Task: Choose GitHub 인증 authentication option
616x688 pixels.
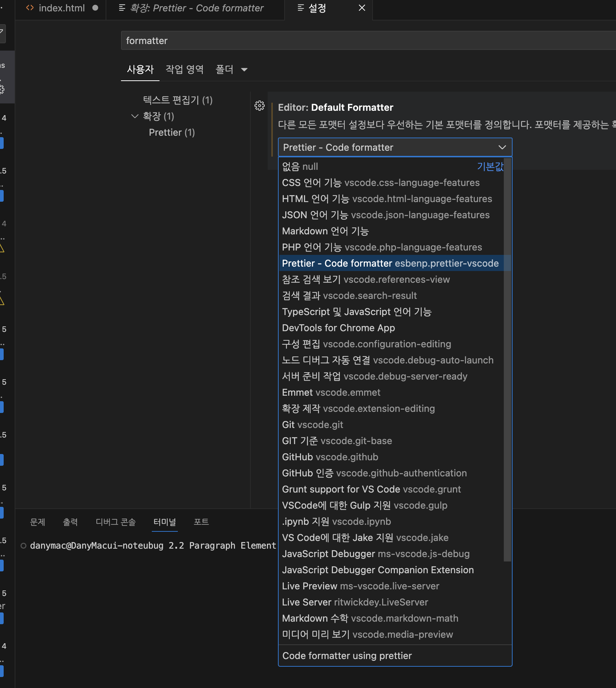Action: [391, 473]
